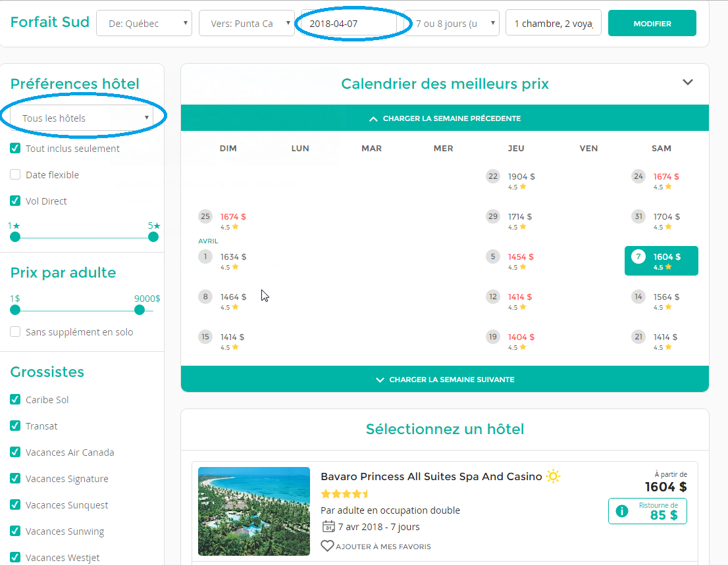Uncheck Vacances Signature
The width and height of the screenshot is (728, 565).
(x=15, y=478)
